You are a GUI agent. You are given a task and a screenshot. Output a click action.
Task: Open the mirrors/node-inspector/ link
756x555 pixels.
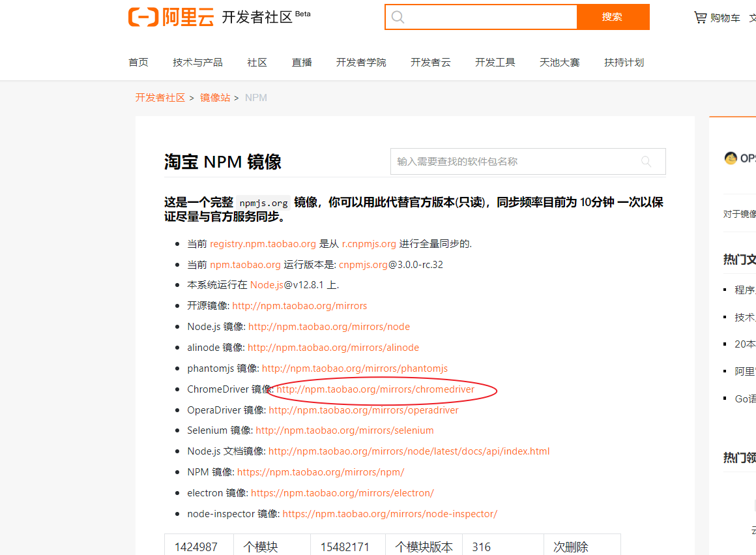click(x=390, y=513)
